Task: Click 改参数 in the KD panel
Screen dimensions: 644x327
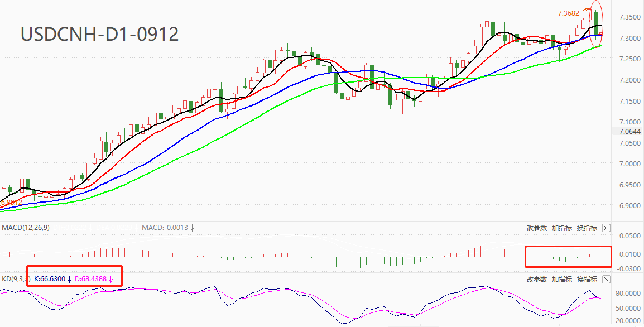Action: pos(537,279)
